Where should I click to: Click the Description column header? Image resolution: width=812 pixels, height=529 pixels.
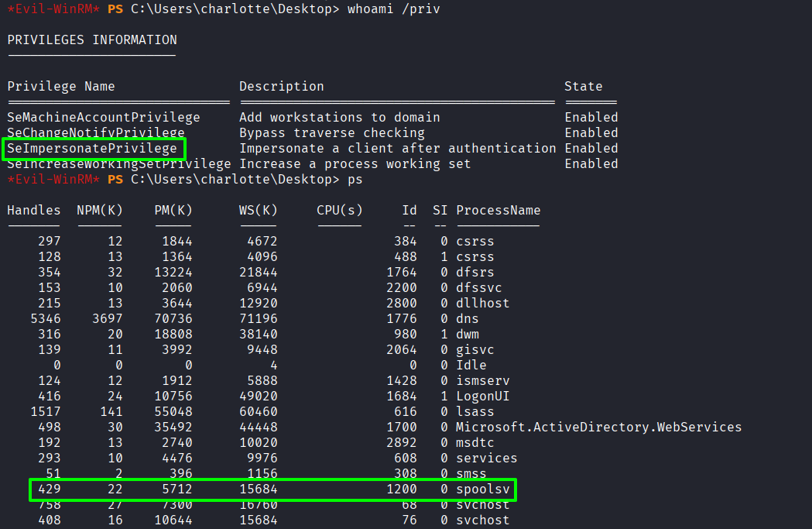click(282, 86)
